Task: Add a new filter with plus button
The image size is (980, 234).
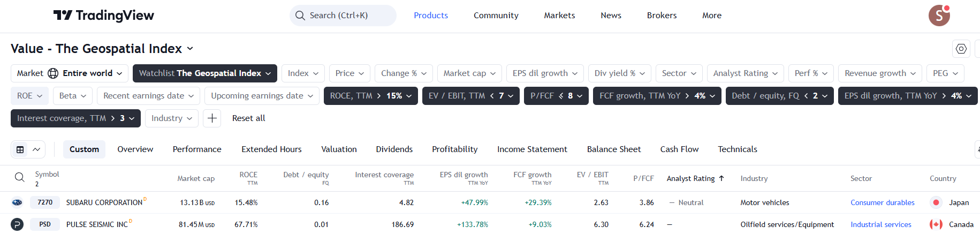Action: pyautogui.click(x=212, y=118)
